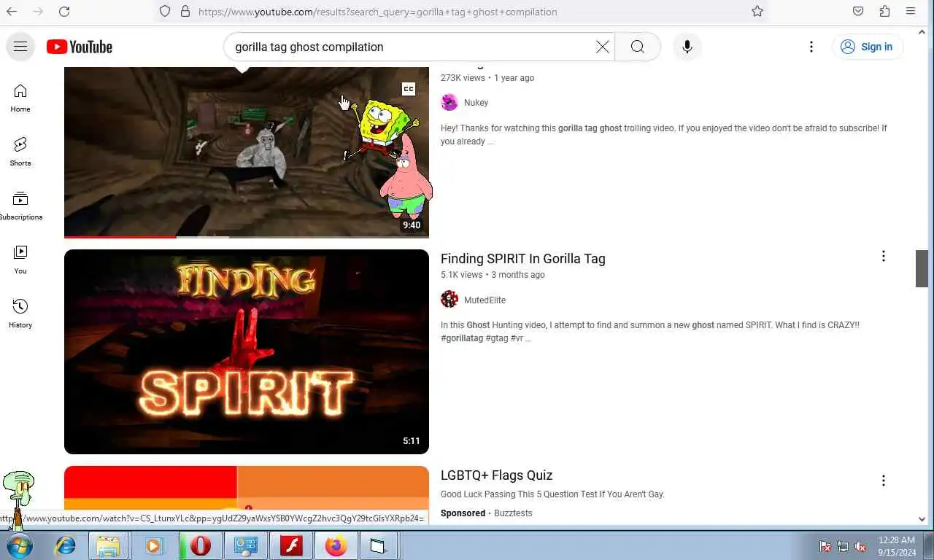Open Shorts in the sidebar
Viewport: 934px width, 560px height.
point(20,152)
